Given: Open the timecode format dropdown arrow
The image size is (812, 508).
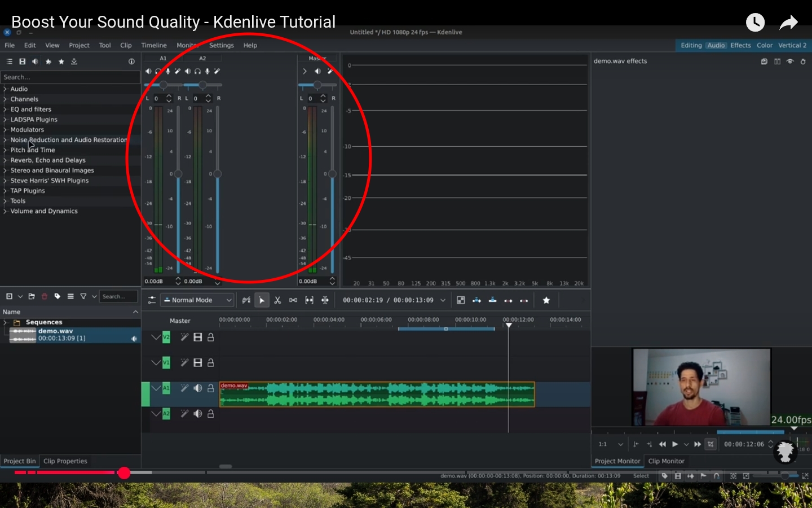Looking at the screenshot, I should click(x=443, y=300).
